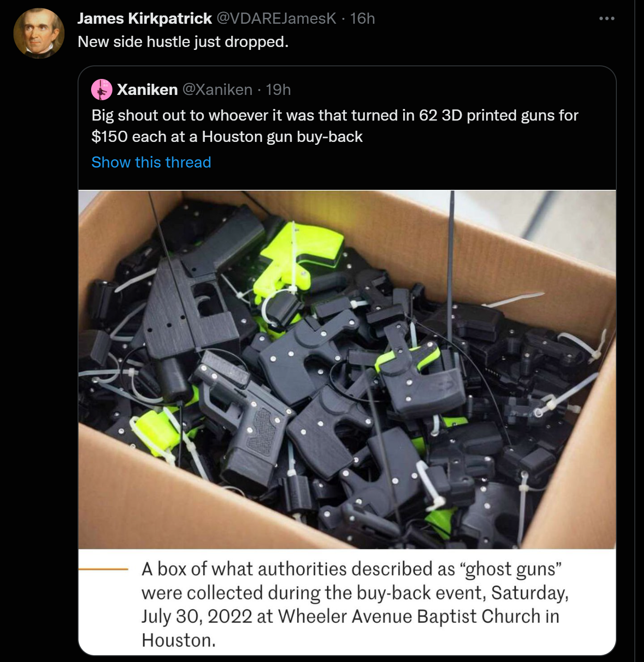Open the 16h timestamp permalink
The width and height of the screenshot is (644, 662).
coord(362,18)
